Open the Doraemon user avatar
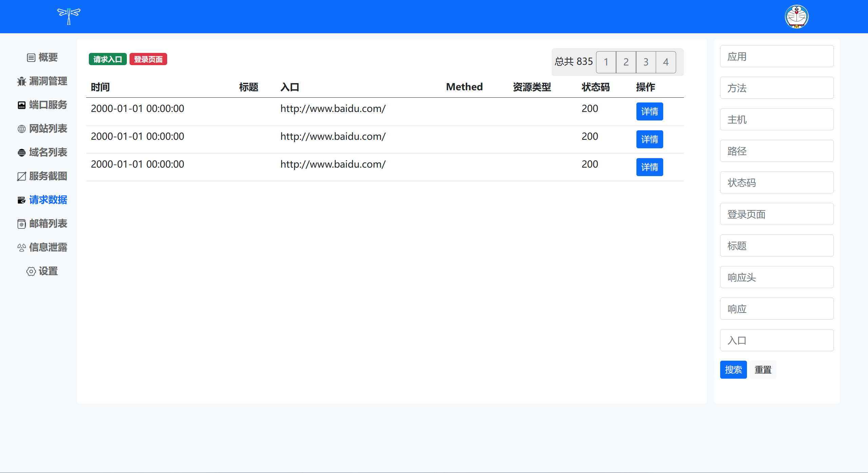This screenshot has width=868, height=473. pos(796,16)
